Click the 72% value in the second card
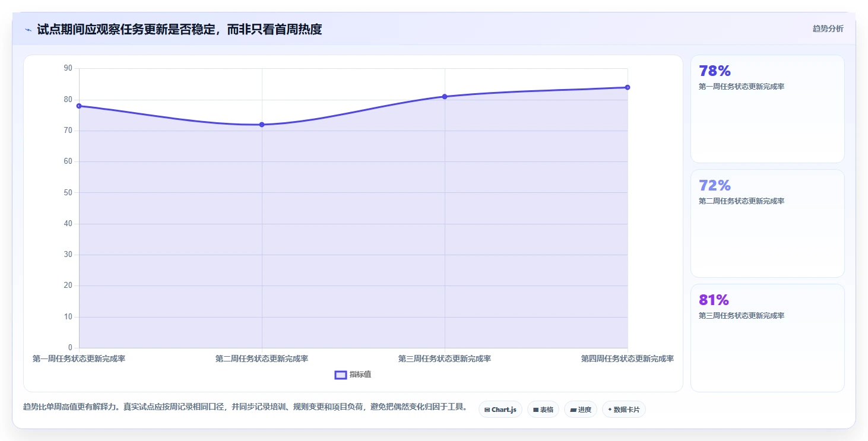 (715, 186)
